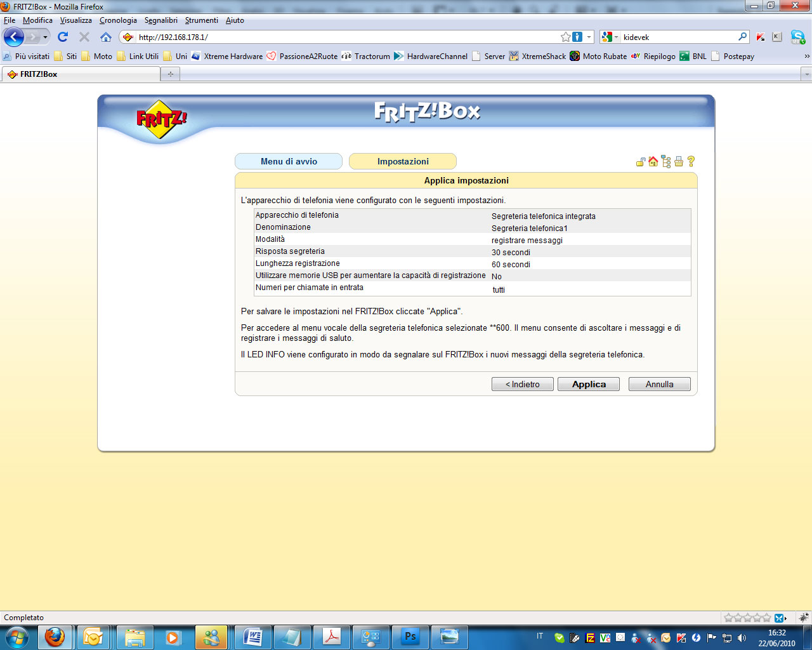Click the Firefox home toolbar icon

tap(106, 37)
